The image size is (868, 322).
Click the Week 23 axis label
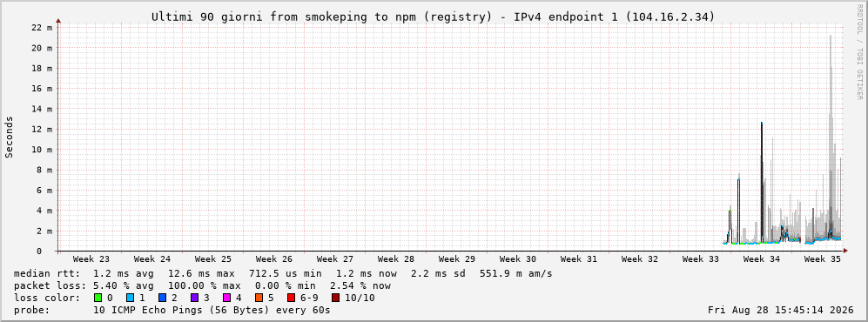point(91,258)
